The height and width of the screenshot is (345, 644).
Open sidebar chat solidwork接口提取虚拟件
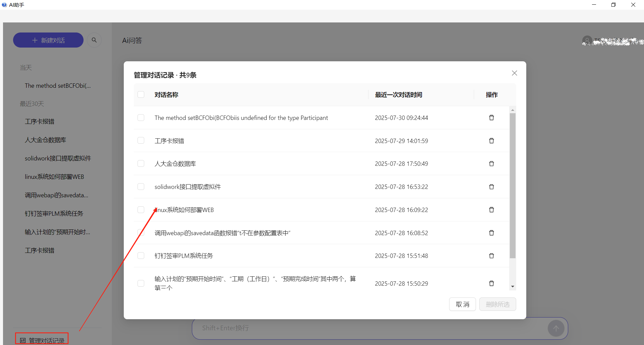58,158
